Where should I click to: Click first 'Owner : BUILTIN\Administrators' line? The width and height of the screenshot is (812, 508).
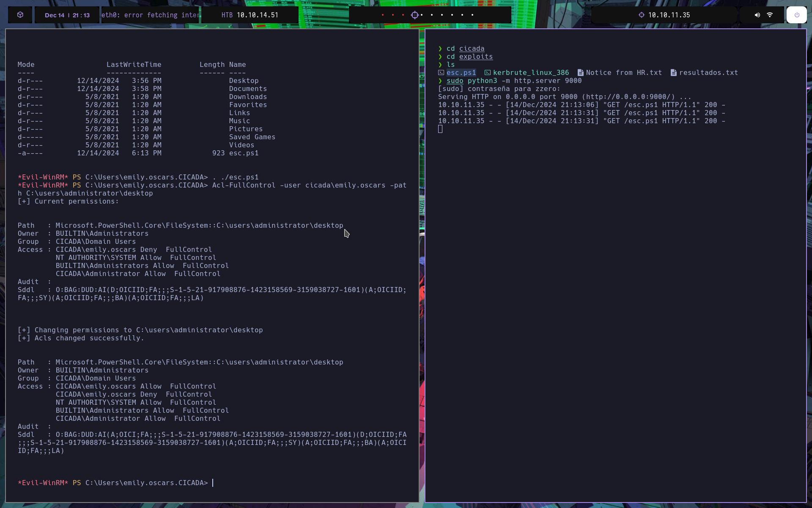(x=83, y=234)
